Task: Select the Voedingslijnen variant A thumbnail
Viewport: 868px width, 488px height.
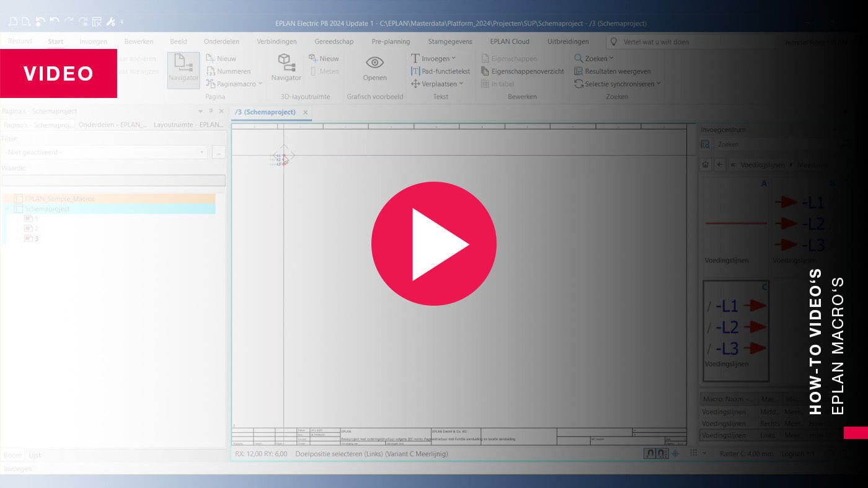Action: point(735,226)
